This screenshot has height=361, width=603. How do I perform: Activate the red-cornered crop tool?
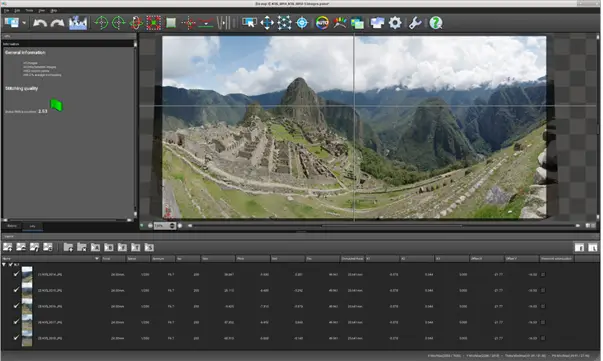click(x=153, y=23)
